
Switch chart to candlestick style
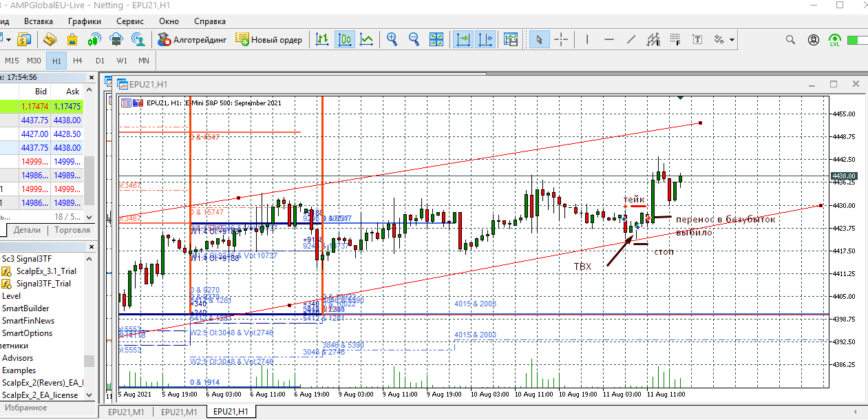tap(344, 39)
